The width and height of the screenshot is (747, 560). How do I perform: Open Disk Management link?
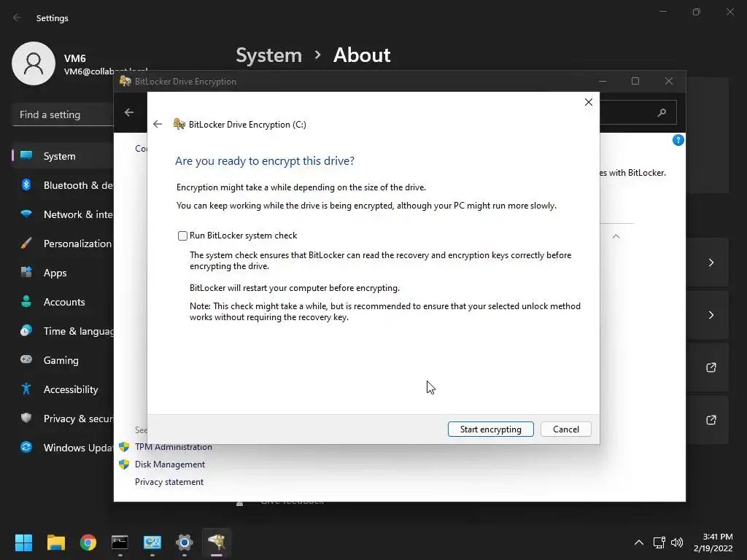[x=169, y=464]
